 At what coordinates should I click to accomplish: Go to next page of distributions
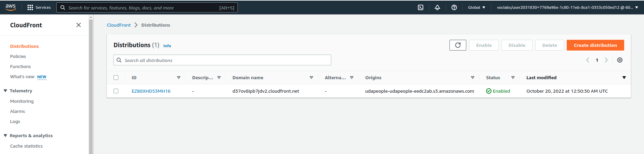[606, 60]
